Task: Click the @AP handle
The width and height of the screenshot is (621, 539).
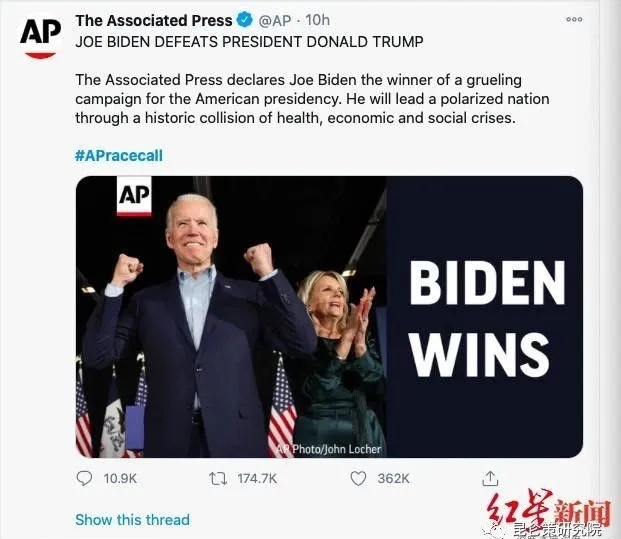Action: 274,20
